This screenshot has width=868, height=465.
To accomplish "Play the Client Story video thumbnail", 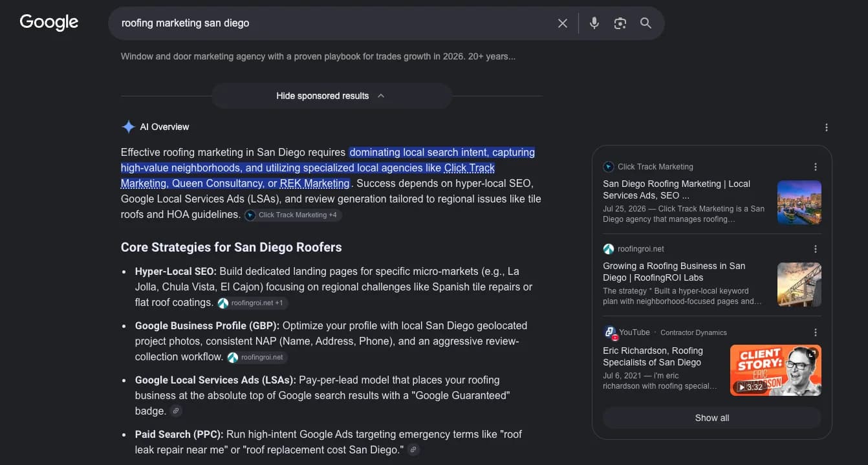I will 776,370.
